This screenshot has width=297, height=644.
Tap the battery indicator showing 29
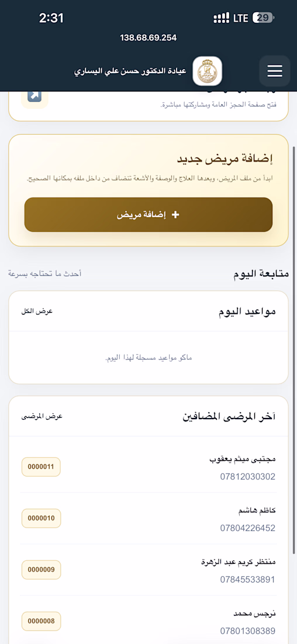click(x=263, y=18)
